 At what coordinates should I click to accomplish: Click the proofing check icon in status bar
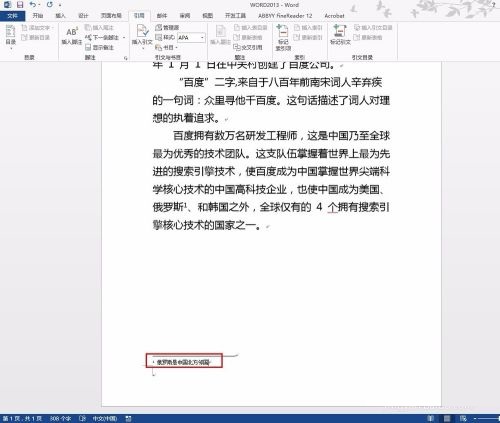[82, 418]
